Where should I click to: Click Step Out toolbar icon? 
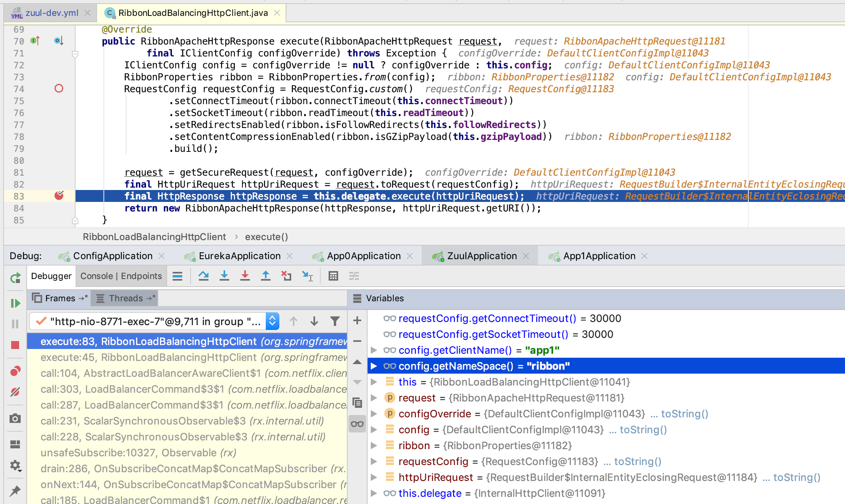click(266, 276)
